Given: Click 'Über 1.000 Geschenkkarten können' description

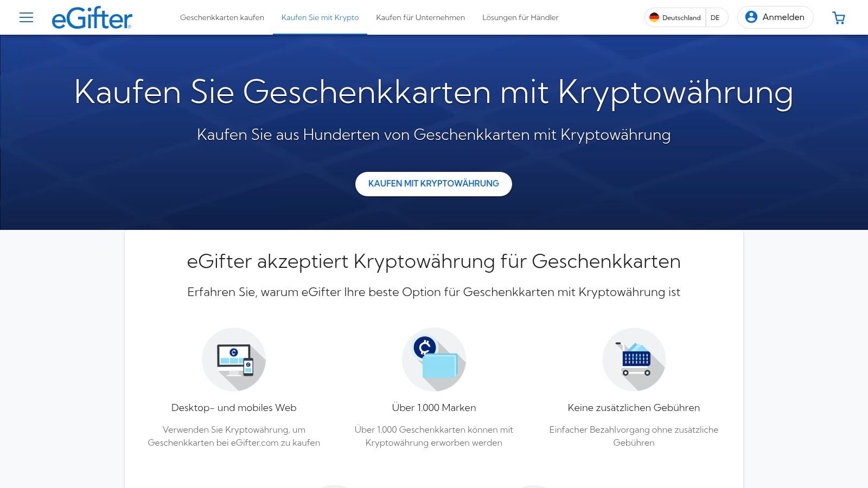Looking at the screenshot, I should pyautogui.click(x=434, y=436).
